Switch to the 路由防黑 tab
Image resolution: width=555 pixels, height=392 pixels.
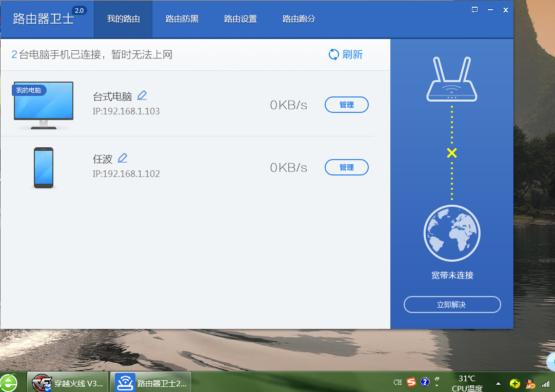click(x=182, y=19)
